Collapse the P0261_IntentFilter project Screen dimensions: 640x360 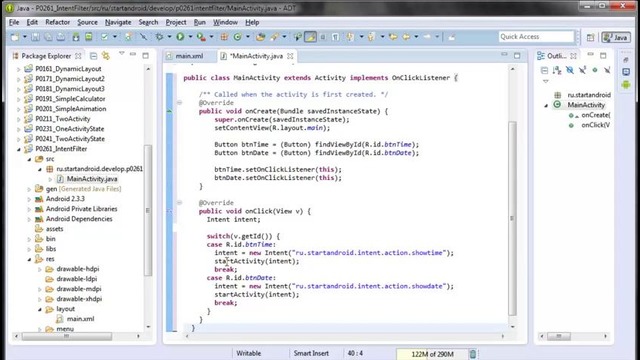pyautogui.click(x=18, y=149)
